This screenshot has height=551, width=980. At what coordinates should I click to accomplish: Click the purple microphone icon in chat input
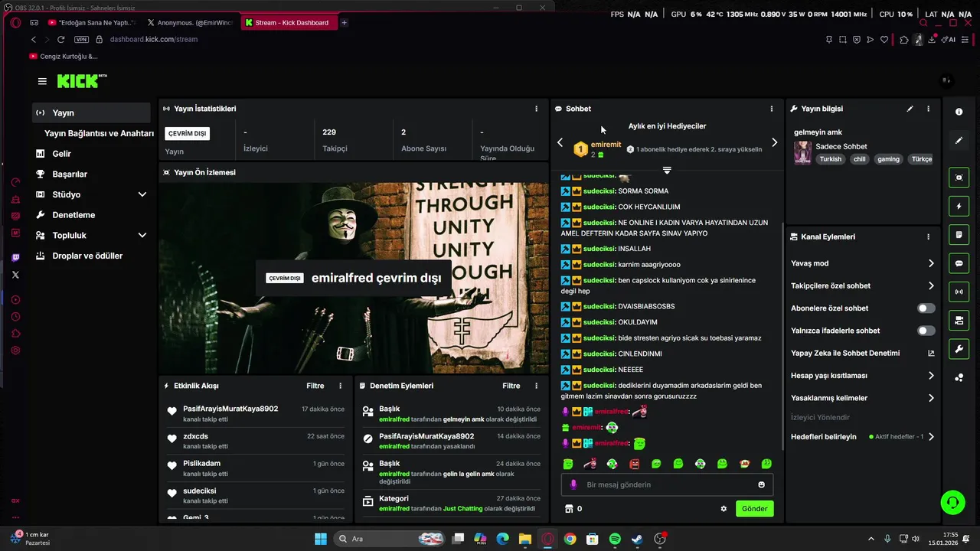[x=573, y=484]
